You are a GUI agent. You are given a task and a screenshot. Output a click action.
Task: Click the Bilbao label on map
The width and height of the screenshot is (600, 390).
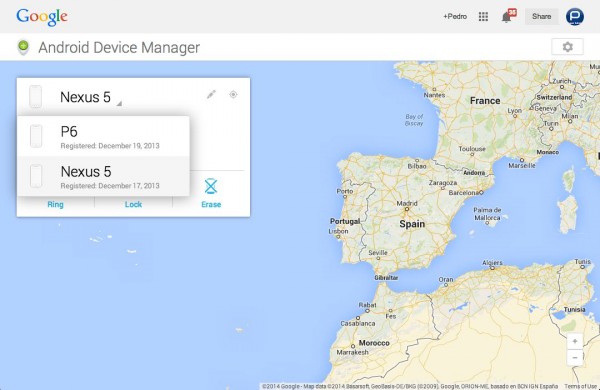417,166
